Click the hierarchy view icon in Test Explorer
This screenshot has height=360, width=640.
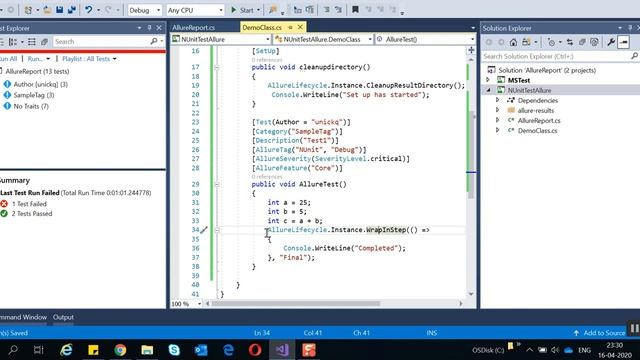31,42
